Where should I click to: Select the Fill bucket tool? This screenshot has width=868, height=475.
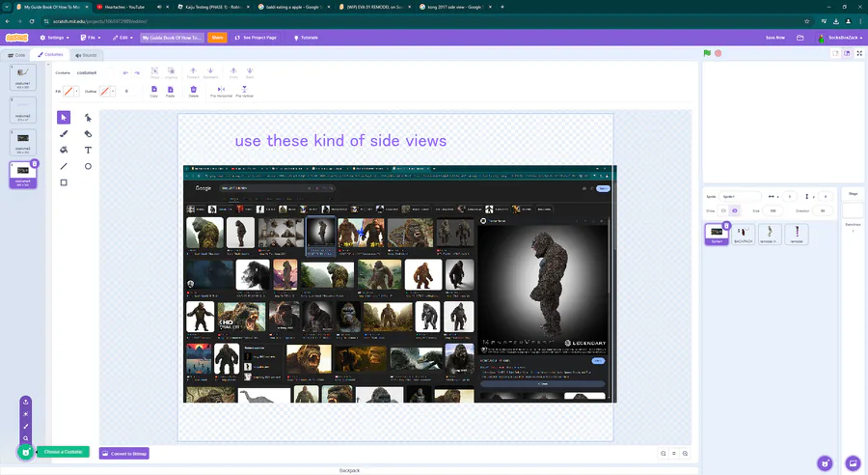click(64, 150)
